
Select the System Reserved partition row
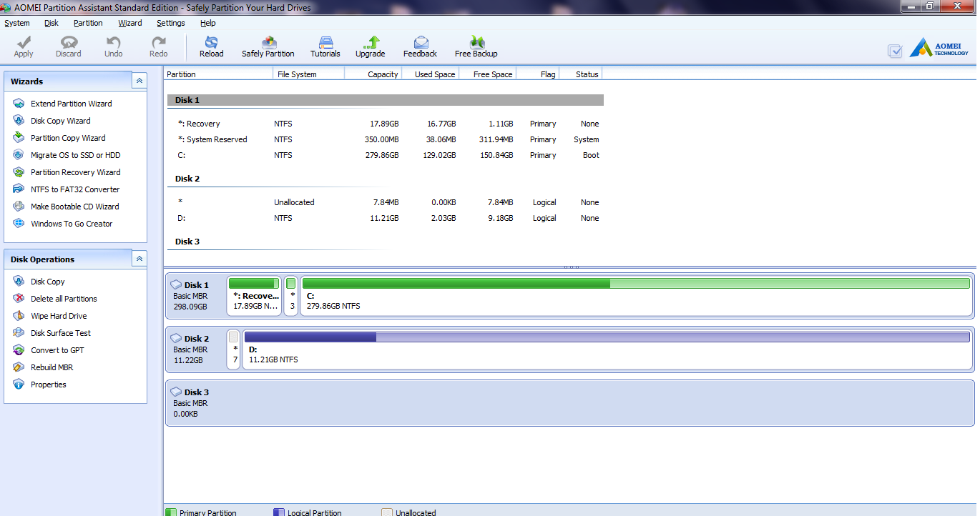click(x=385, y=139)
